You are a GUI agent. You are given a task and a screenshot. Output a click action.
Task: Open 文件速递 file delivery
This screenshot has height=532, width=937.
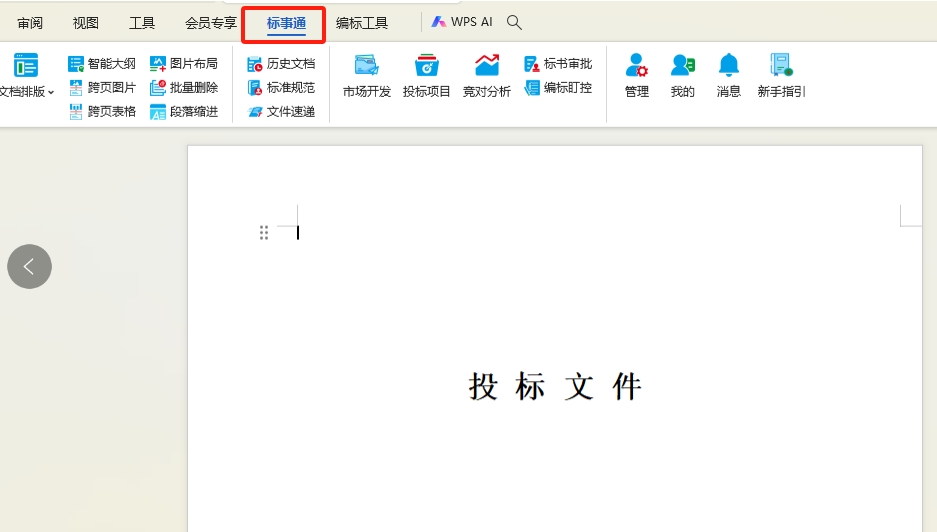tap(281, 111)
